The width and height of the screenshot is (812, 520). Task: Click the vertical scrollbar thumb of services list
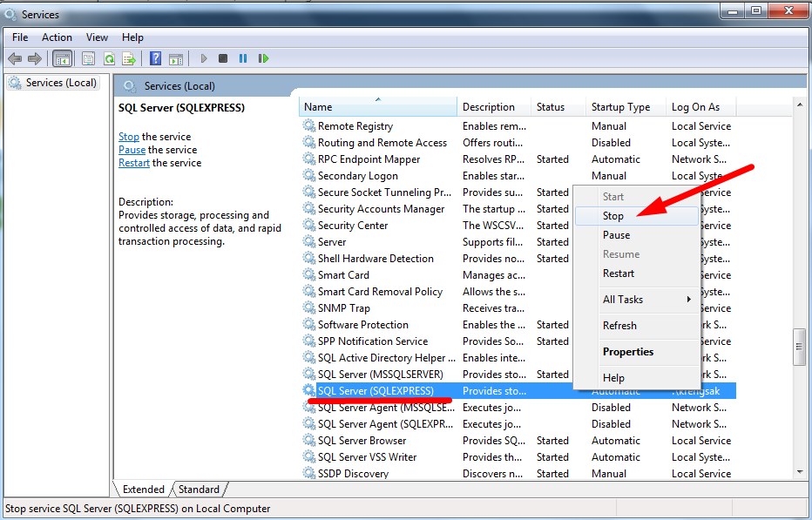point(800,347)
